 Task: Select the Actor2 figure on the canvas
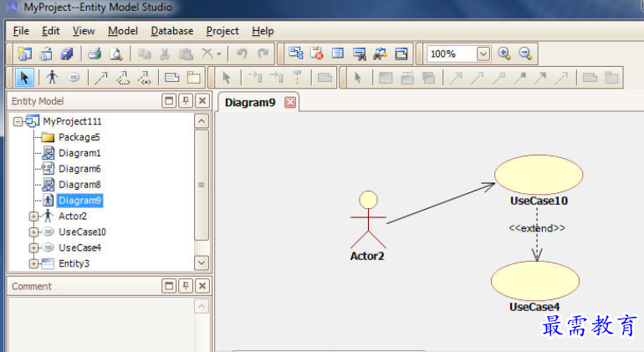click(368, 220)
